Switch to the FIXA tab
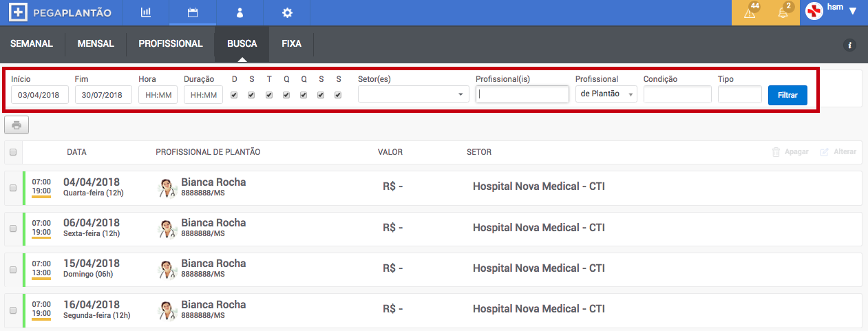This screenshot has width=868, height=331. [291, 43]
